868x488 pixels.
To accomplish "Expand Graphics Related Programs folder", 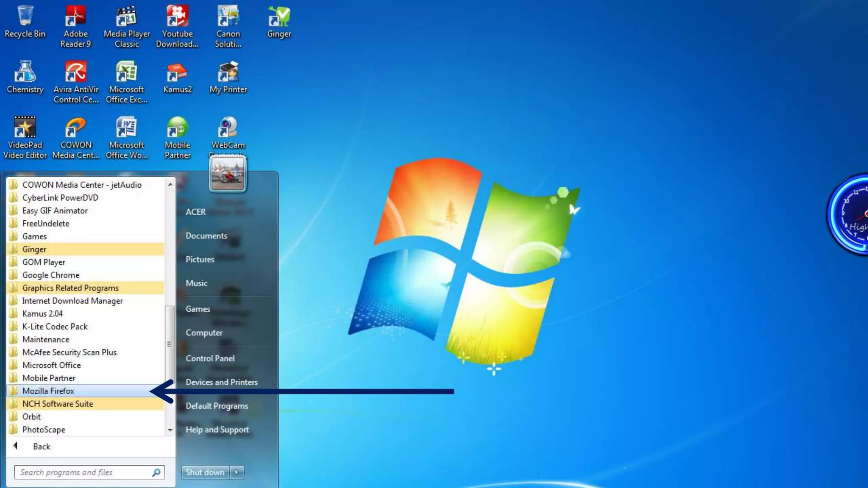I will 70,288.
